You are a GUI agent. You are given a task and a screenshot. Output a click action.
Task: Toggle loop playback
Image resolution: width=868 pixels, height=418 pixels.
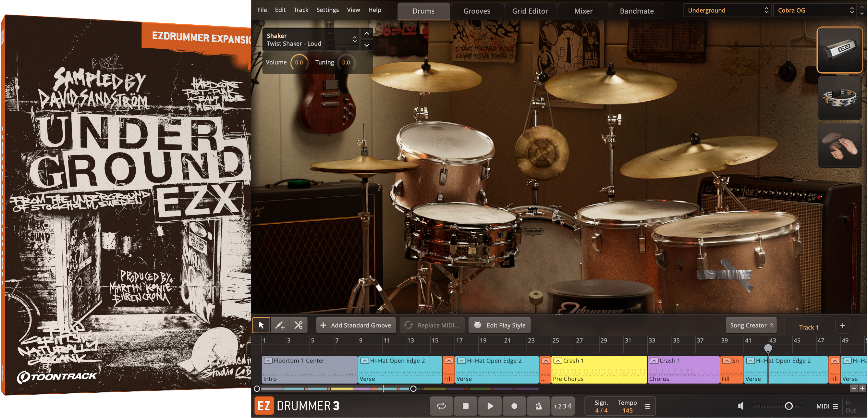click(x=441, y=406)
